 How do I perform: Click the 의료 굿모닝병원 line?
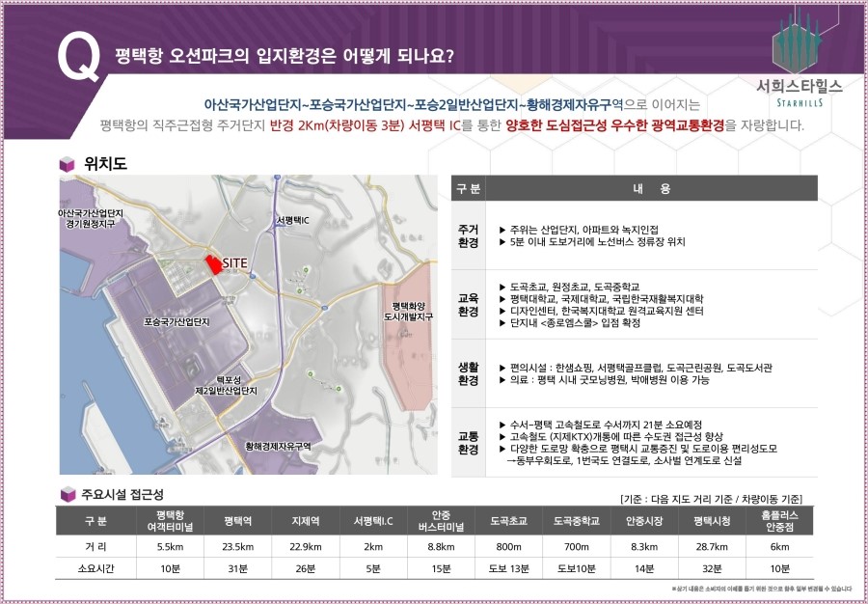pyautogui.click(x=604, y=380)
